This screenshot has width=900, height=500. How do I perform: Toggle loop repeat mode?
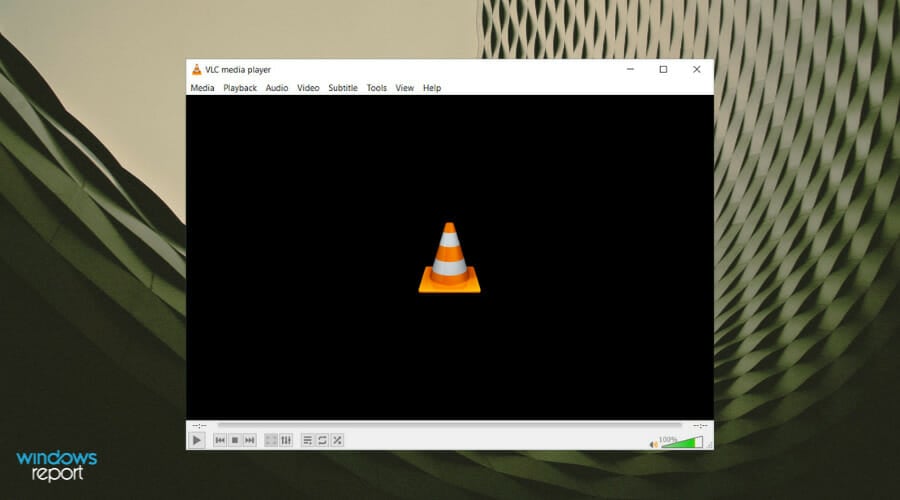click(x=323, y=440)
